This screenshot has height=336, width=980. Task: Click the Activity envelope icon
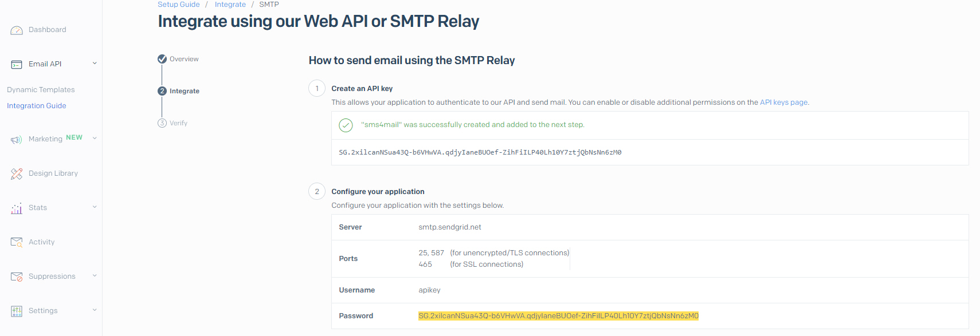pyautogui.click(x=17, y=243)
